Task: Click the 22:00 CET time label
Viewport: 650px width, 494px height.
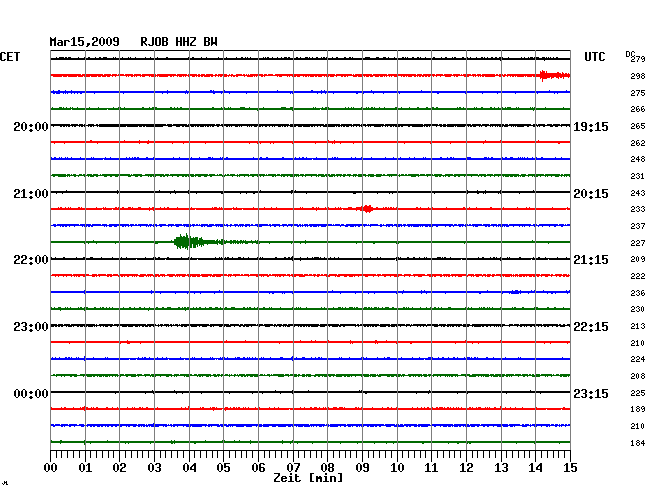Action: tap(31, 260)
